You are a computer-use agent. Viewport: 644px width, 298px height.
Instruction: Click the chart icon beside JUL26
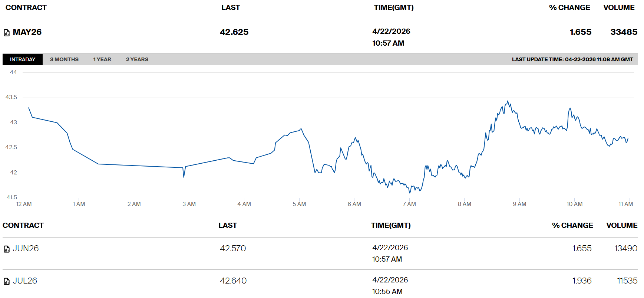[x=7, y=281]
